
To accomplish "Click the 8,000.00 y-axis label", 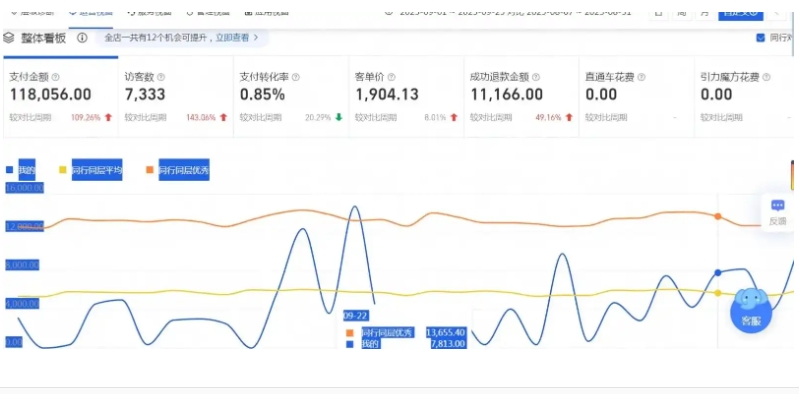I will 22,266.
